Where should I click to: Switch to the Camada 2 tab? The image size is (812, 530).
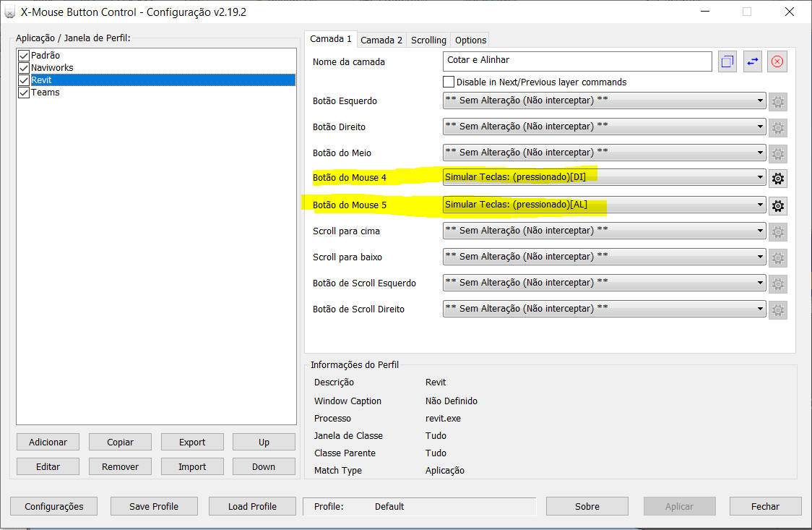point(381,40)
